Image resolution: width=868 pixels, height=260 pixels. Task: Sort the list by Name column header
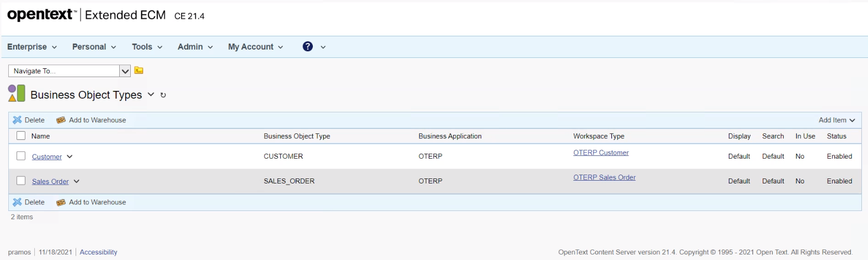click(x=40, y=136)
